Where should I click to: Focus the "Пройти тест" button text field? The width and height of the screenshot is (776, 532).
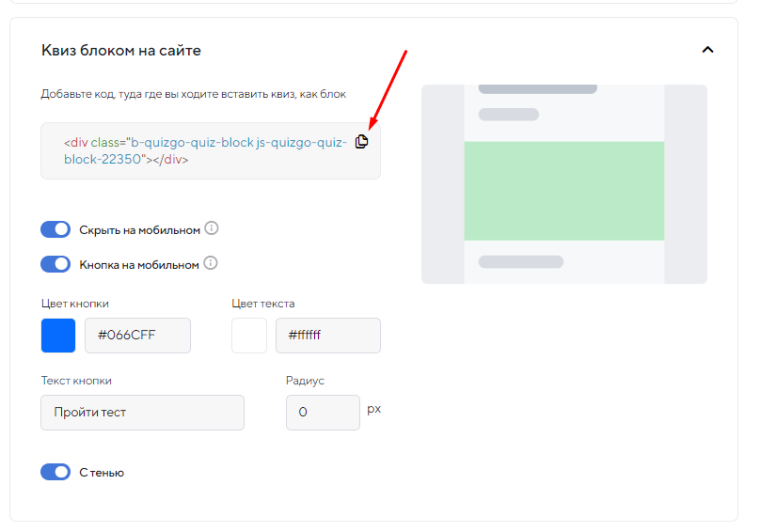point(142,413)
